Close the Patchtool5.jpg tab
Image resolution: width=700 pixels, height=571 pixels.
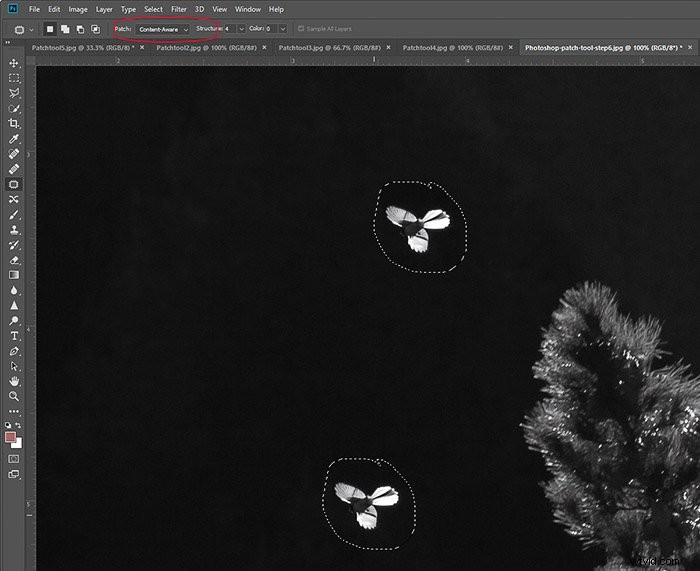(x=142, y=47)
